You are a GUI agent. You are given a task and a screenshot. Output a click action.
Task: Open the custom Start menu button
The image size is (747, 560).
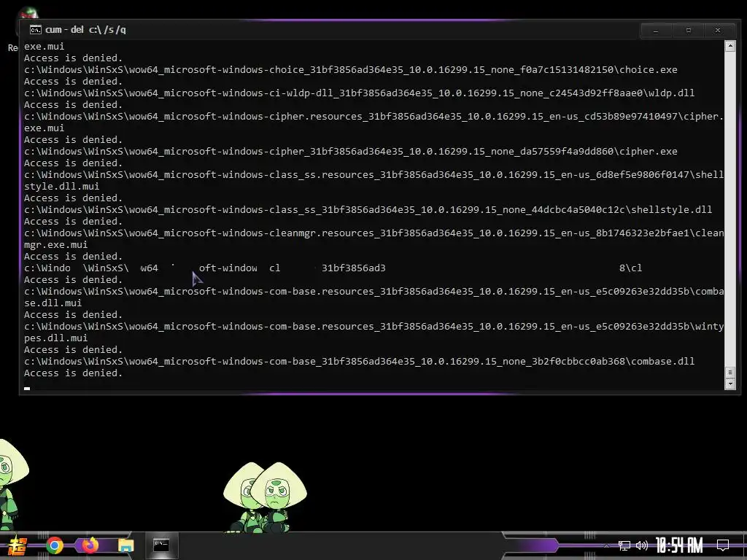18,546
